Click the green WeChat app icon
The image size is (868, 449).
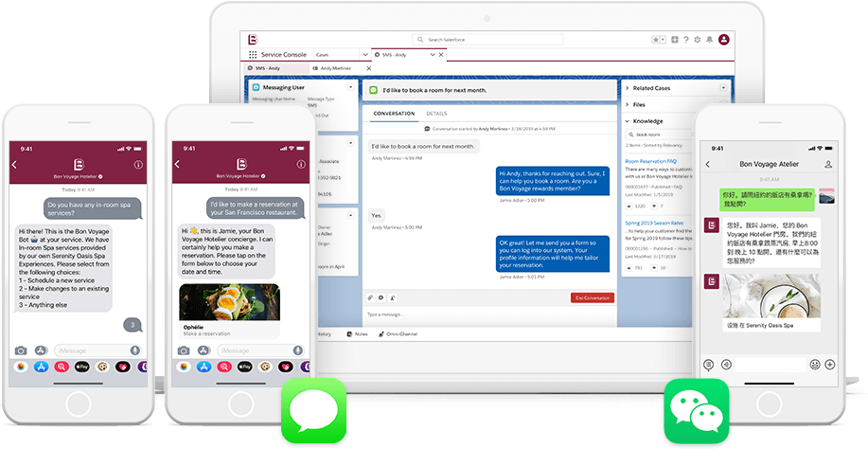coord(696,411)
